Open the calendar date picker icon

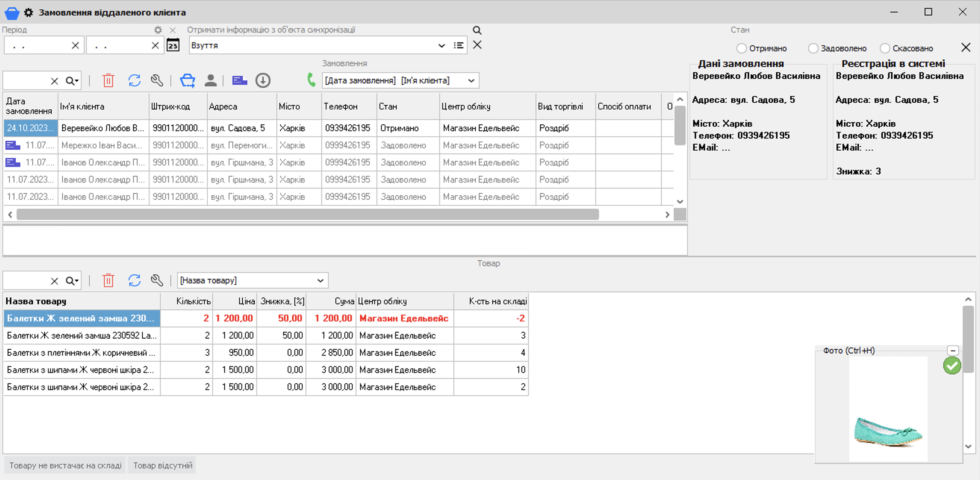[173, 46]
